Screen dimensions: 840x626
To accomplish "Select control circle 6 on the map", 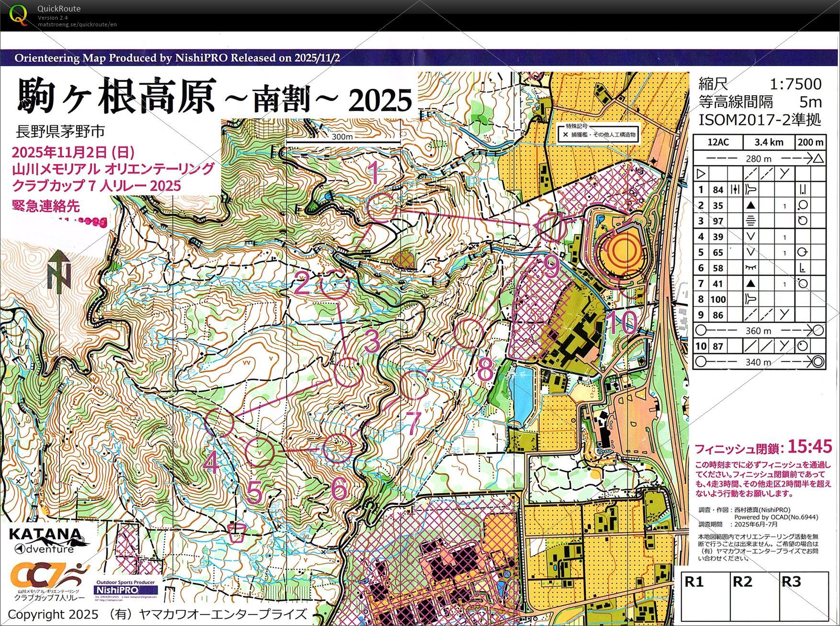I will pos(338,448).
